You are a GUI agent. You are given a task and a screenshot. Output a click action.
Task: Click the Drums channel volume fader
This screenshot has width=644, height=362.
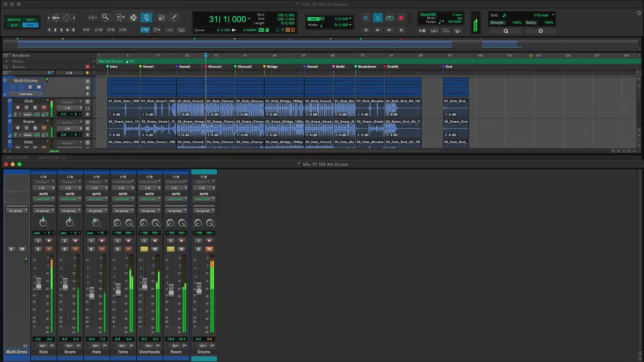point(199,289)
